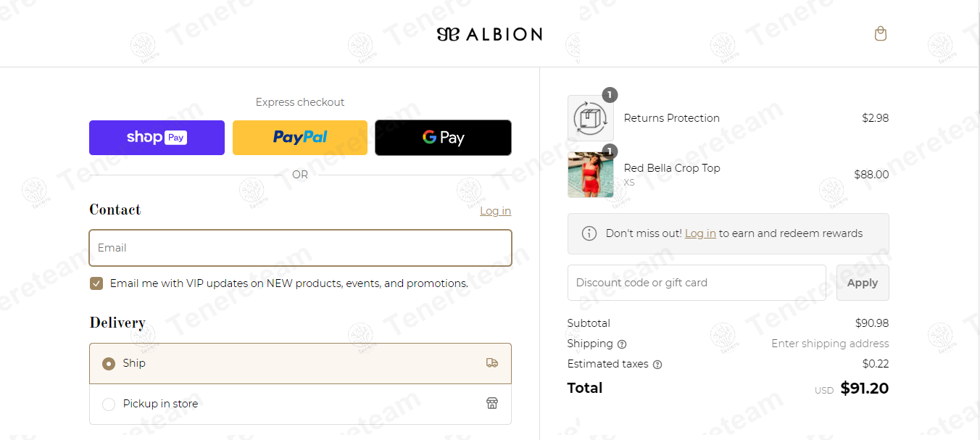Click the Discount code or gift card field
The height and width of the screenshot is (440, 980).
click(697, 283)
